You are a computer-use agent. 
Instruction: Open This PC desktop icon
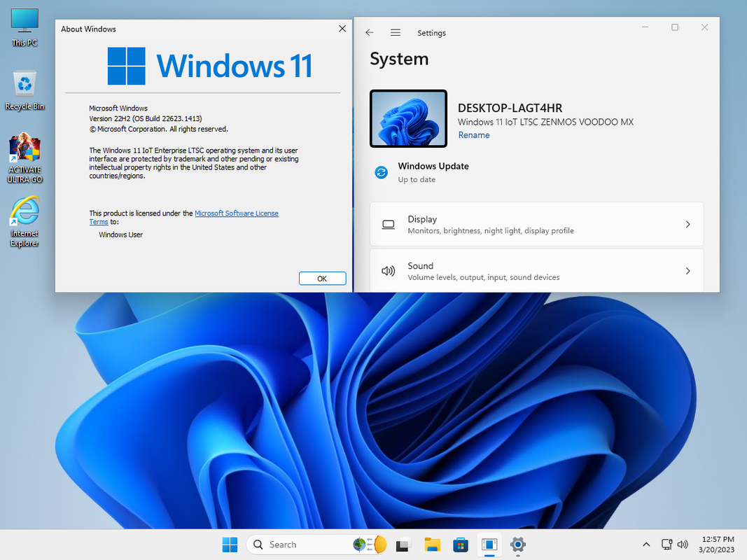25,27
